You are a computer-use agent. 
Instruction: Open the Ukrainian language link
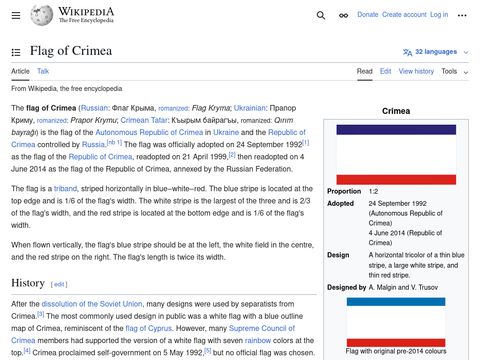pyautogui.click(x=250, y=108)
